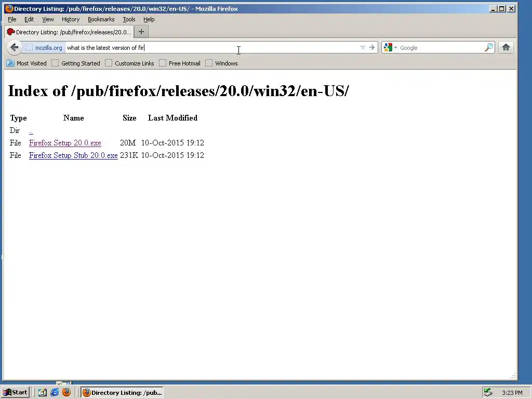Image resolution: width=532 pixels, height=399 pixels.
Task: Click the system tray network icon
Action: 488,393
